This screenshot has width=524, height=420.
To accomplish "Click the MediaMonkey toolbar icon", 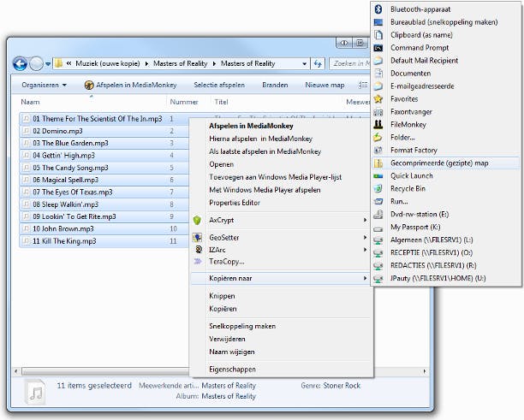I will coord(89,86).
